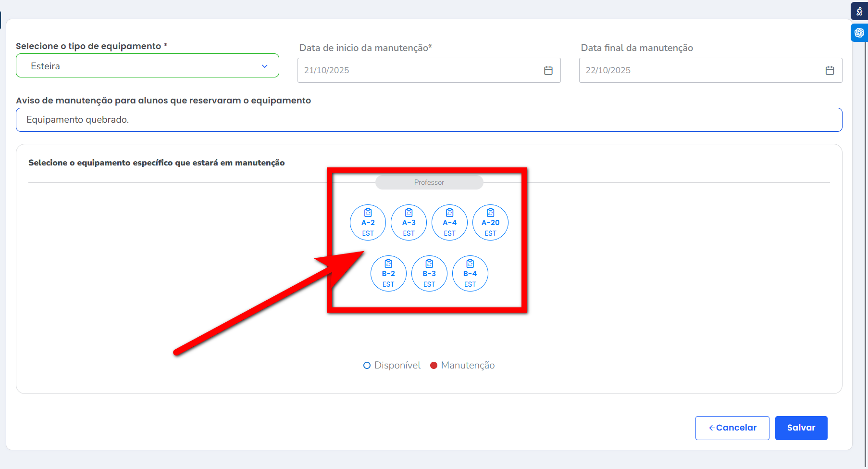868x469 pixels.
Task: Click the start date field showing 21/10/2025
Action: 418,71
